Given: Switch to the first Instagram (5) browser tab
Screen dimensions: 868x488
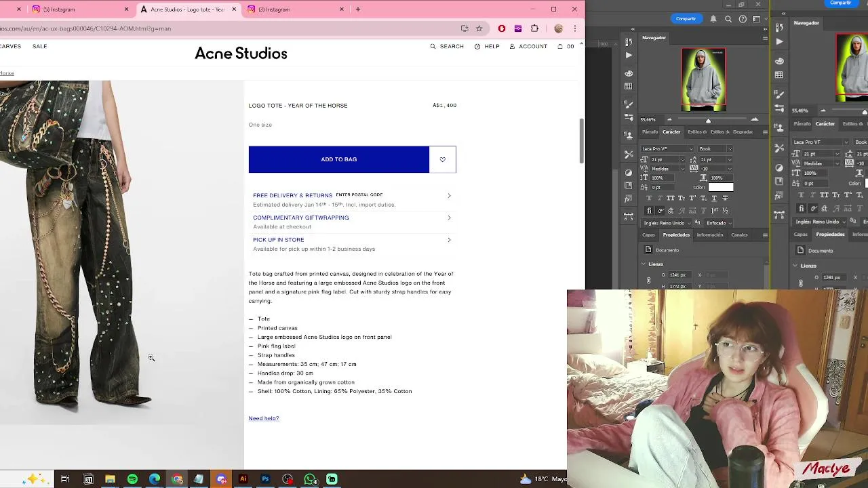Looking at the screenshot, I should tap(79, 9).
